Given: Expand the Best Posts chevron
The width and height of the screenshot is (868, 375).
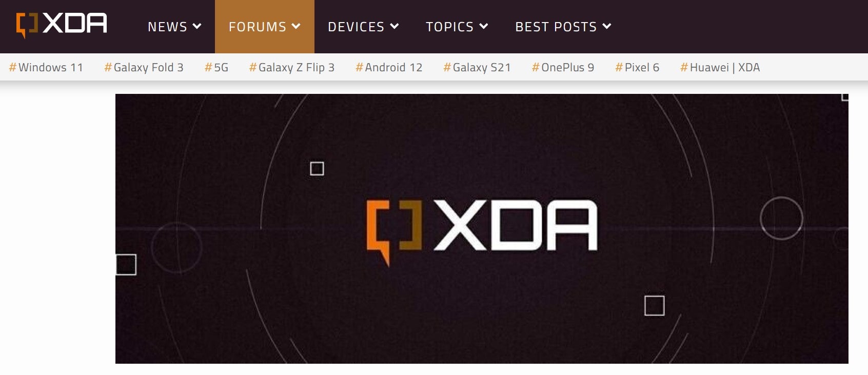Looking at the screenshot, I should pos(607,26).
